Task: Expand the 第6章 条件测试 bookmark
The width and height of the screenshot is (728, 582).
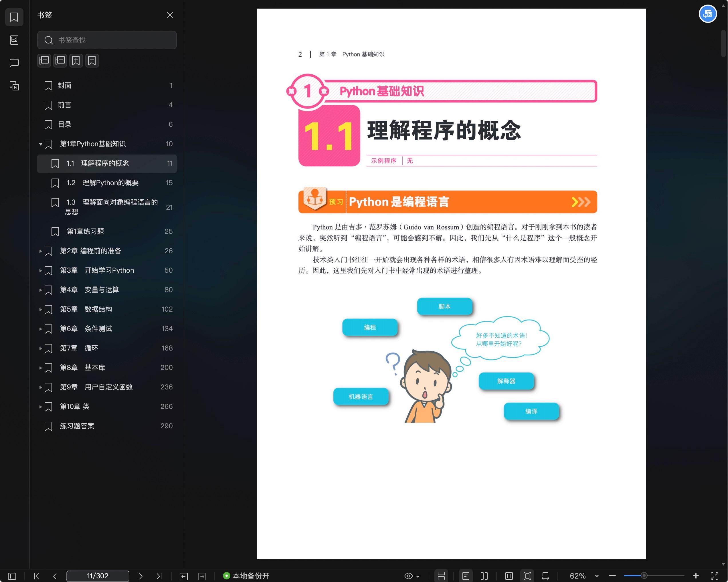Action: (x=41, y=329)
